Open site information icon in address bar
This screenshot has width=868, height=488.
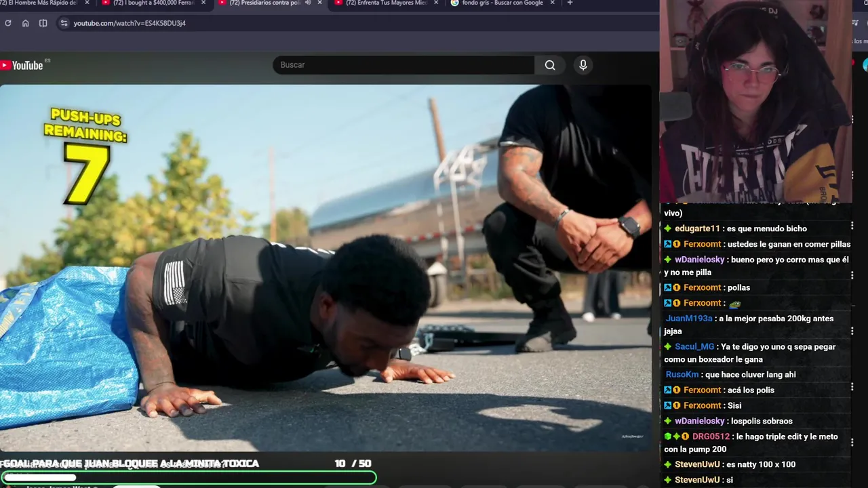[x=64, y=23]
